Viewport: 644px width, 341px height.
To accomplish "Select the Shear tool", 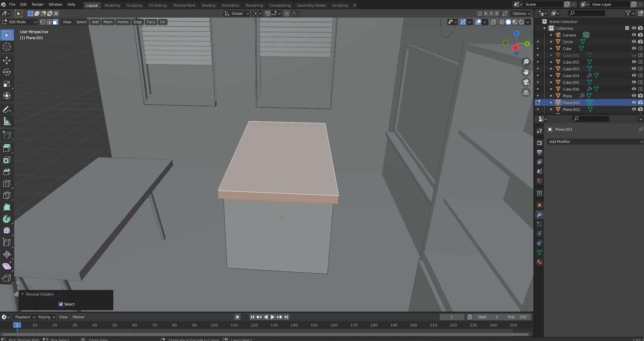I will pyautogui.click(x=7, y=266).
